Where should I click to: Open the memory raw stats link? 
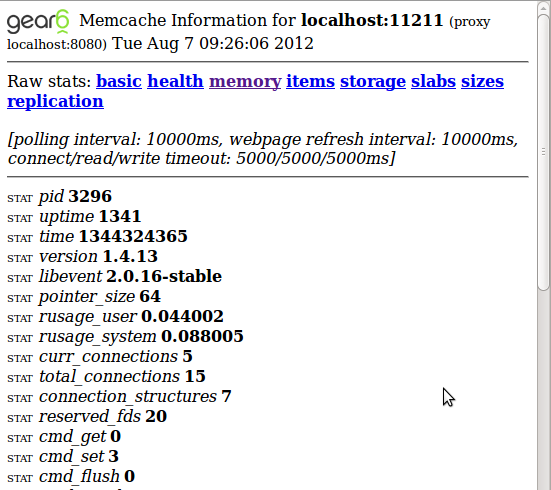245,82
